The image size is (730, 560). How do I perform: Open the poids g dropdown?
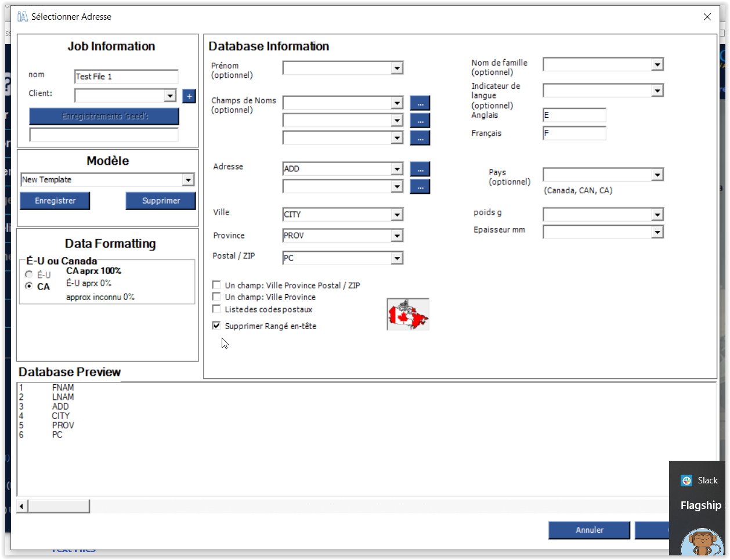tap(657, 215)
